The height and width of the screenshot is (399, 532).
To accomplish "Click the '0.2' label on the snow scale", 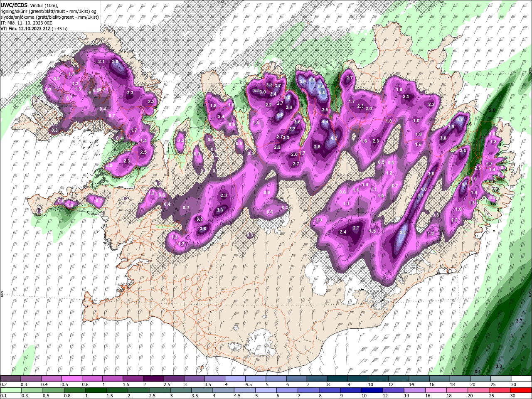I will tap(3, 384).
